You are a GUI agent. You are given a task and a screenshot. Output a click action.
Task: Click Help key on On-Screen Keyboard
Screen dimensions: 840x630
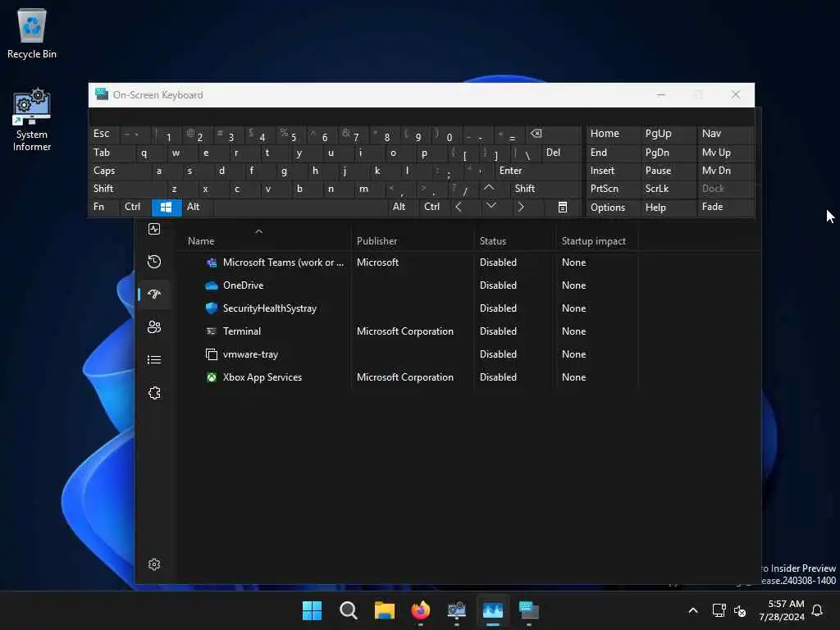pos(668,208)
